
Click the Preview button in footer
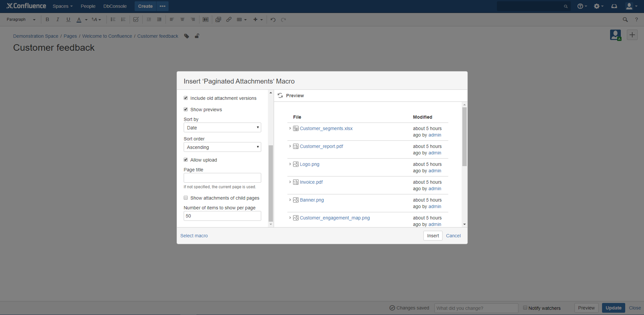pyautogui.click(x=586, y=308)
